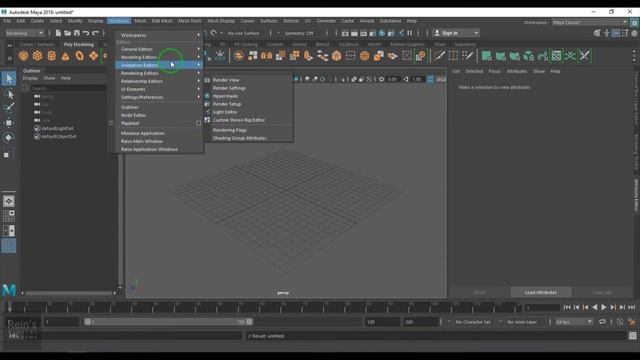Expand the Workspaces submenu
The width and height of the screenshot is (640, 360).
[x=160, y=35]
